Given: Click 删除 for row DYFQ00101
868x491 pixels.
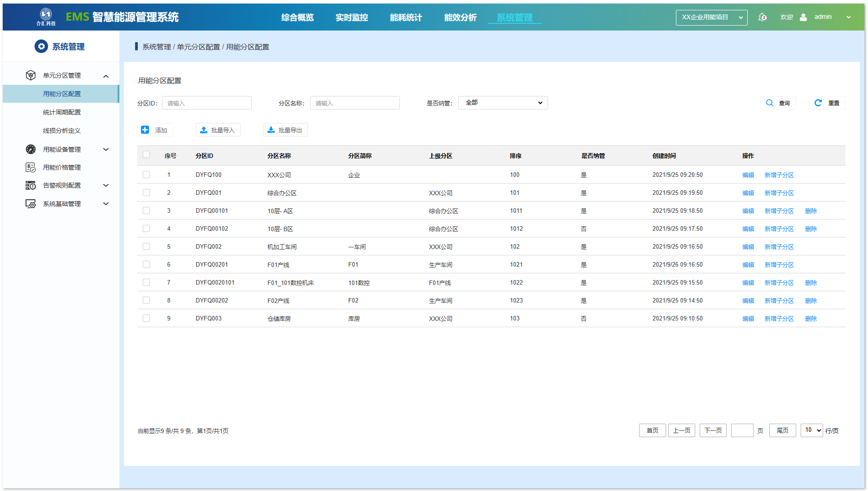Looking at the screenshot, I should coord(811,211).
